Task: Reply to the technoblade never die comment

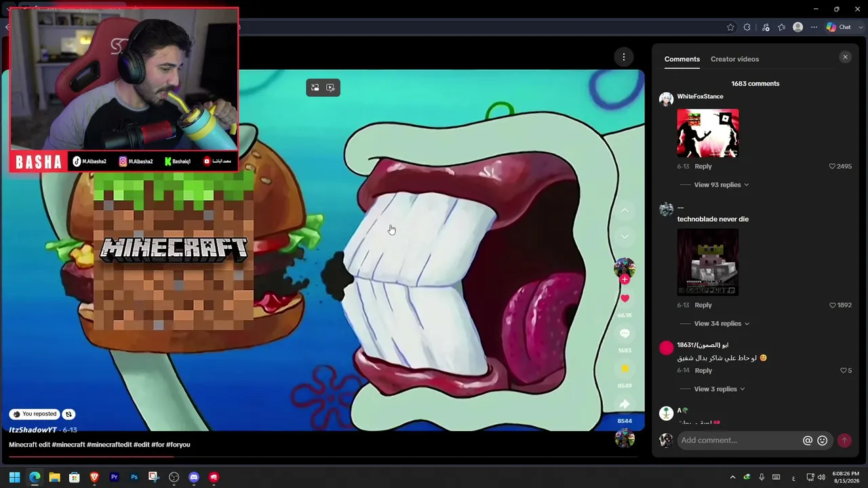Action: click(703, 305)
